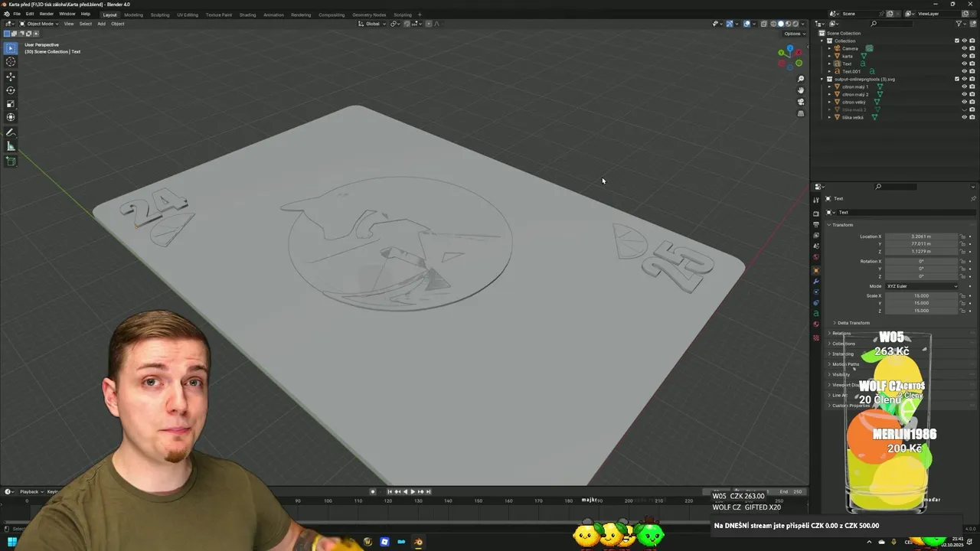Open the Render menu
This screenshot has width=980, height=551.
pyautogui.click(x=47, y=14)
